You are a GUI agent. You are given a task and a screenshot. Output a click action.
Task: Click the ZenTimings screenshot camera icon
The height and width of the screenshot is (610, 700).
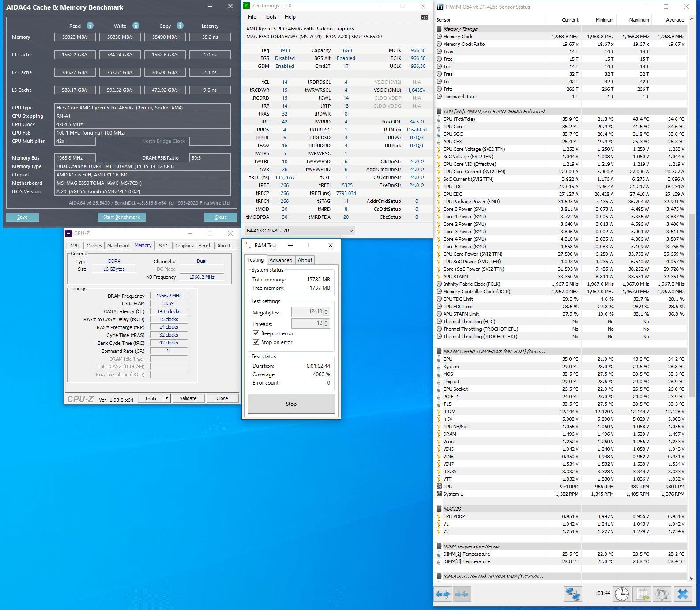coord(424,17)
